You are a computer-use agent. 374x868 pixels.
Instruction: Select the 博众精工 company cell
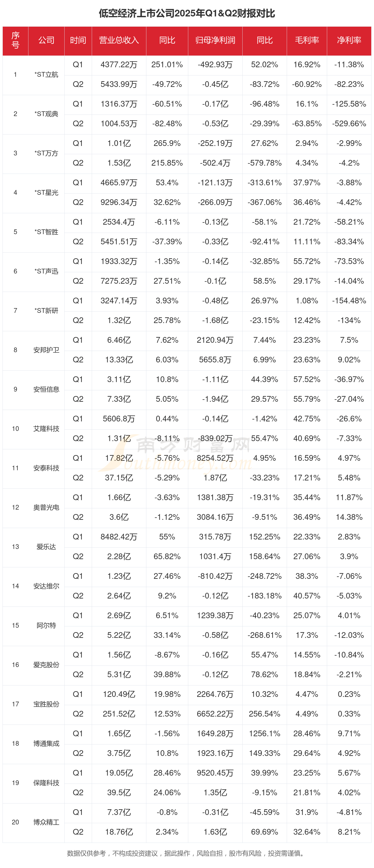point(46,822)
